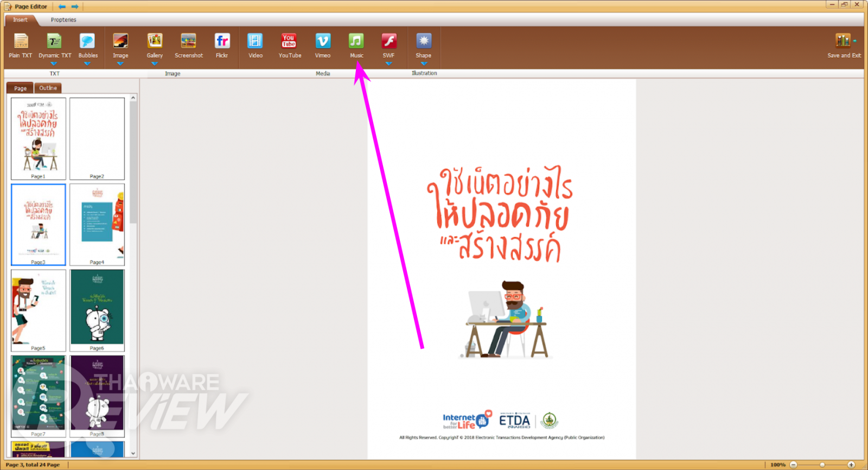Click the zoom in plus button
The width and height of the screenshot is (868, 470).
click(851, 465)
